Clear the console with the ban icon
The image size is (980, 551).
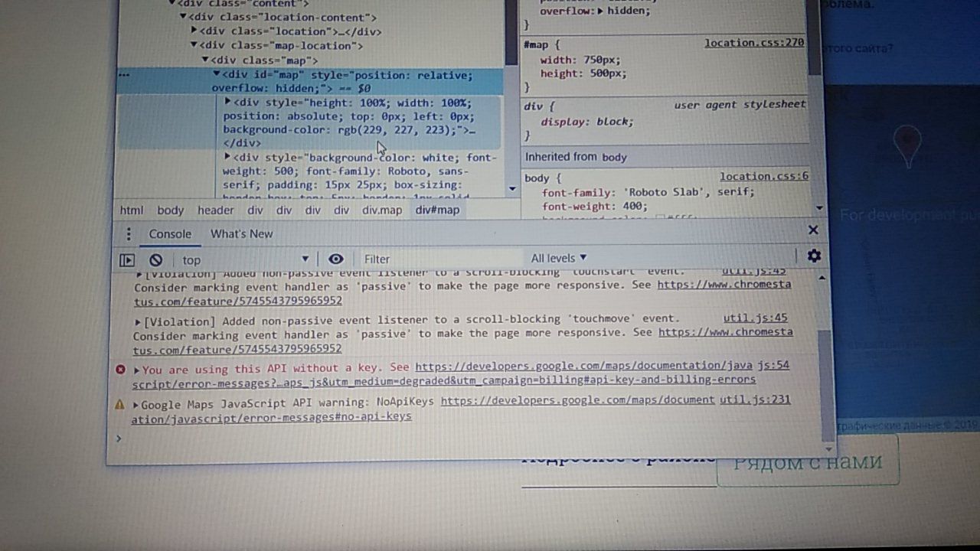(x=156, y=260)
